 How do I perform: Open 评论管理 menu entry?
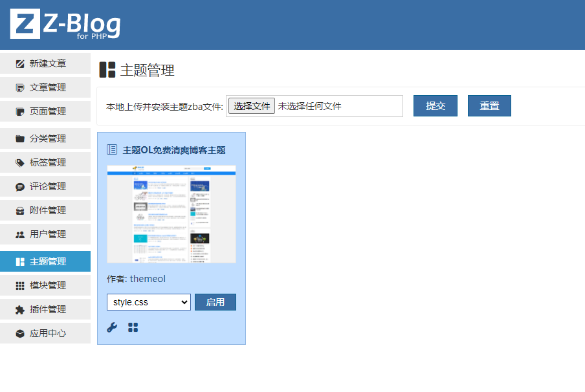click(x=45, y=186)
